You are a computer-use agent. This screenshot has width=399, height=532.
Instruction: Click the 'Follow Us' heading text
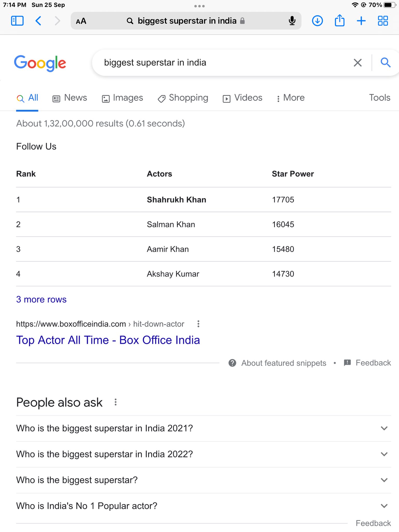(36, 147)
